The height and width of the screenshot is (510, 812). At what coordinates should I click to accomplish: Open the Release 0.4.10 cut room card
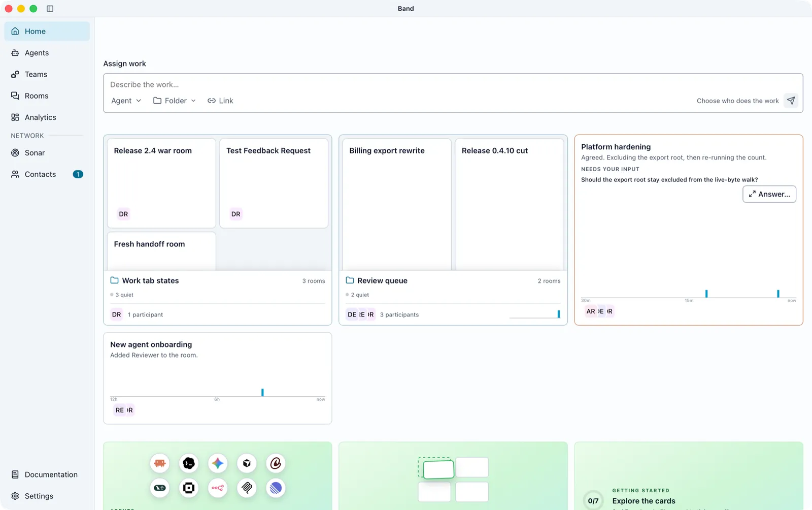coord(510,204)
